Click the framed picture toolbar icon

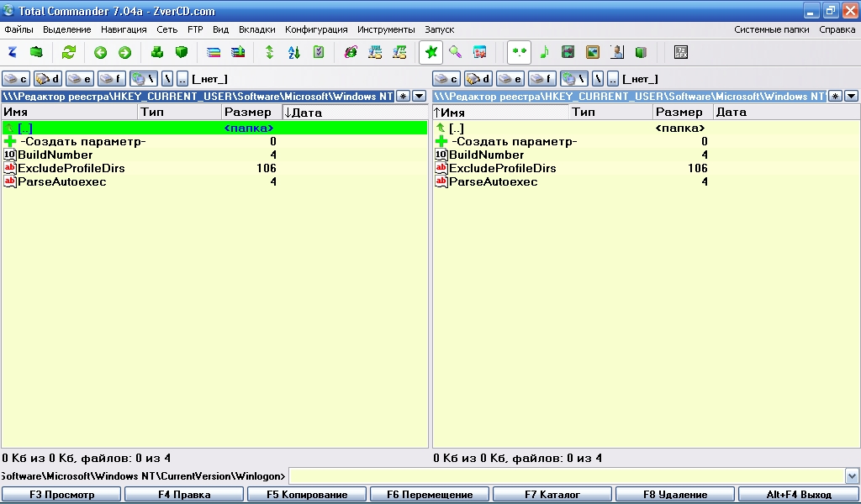pos(593,52)
